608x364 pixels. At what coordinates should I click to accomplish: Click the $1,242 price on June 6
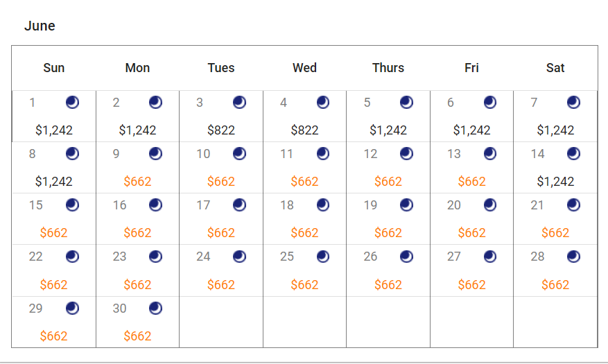tap(472, 130)
